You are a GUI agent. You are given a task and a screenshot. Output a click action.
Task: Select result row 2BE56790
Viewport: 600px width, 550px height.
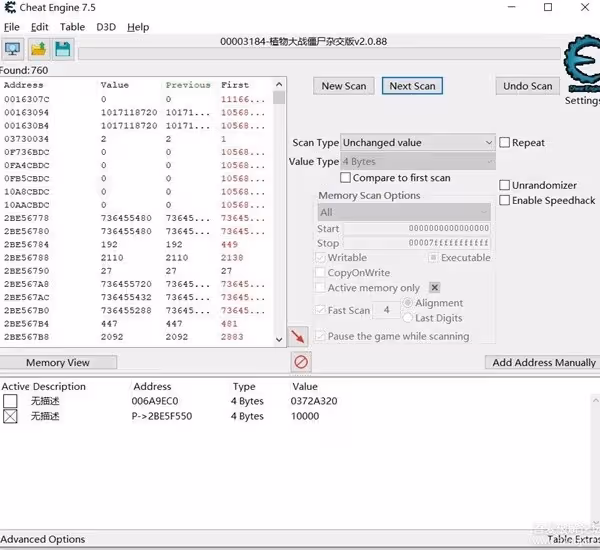(137, 271)
